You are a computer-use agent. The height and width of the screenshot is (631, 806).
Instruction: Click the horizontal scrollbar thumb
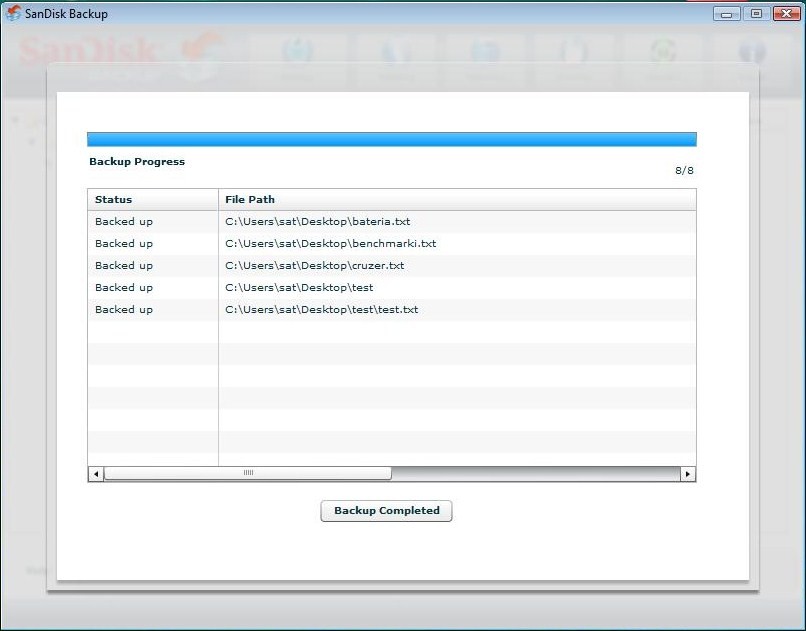point(248,473)
